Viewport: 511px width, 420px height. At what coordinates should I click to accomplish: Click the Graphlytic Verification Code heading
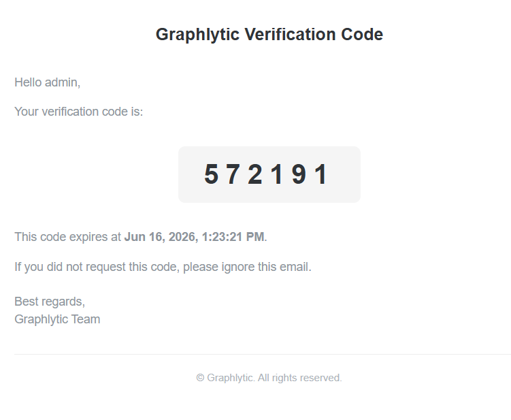click(269, 35)
